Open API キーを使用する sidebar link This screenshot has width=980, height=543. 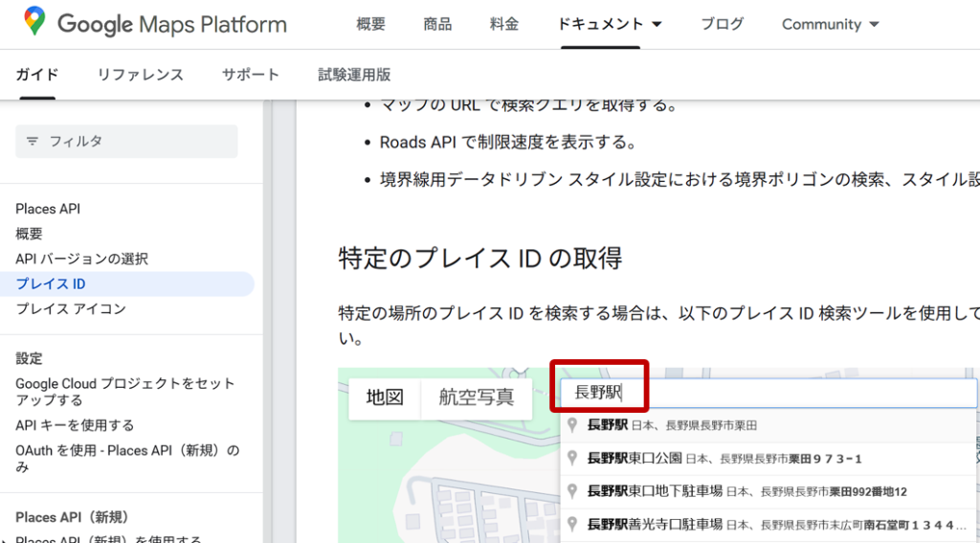[75, 425]
